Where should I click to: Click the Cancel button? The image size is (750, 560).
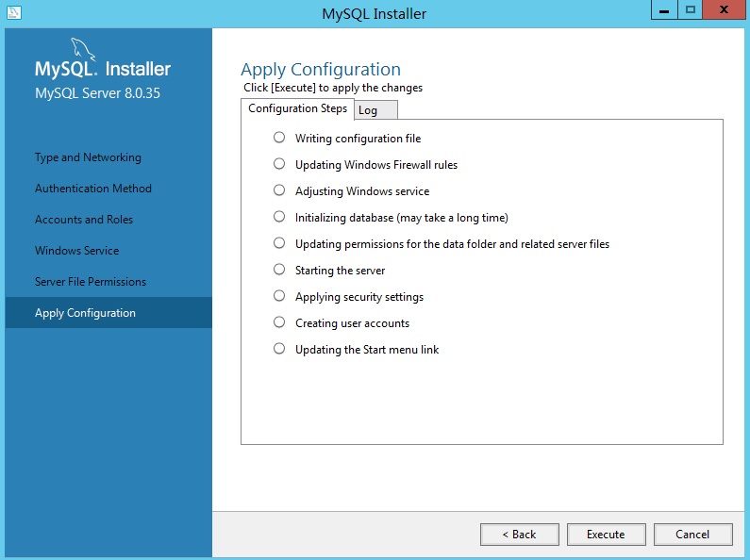(692, 535)
